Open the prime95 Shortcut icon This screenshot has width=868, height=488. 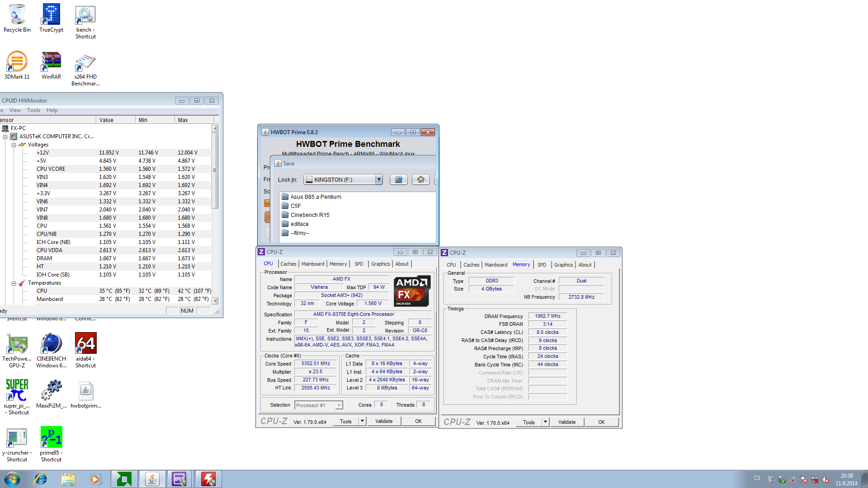51,445
